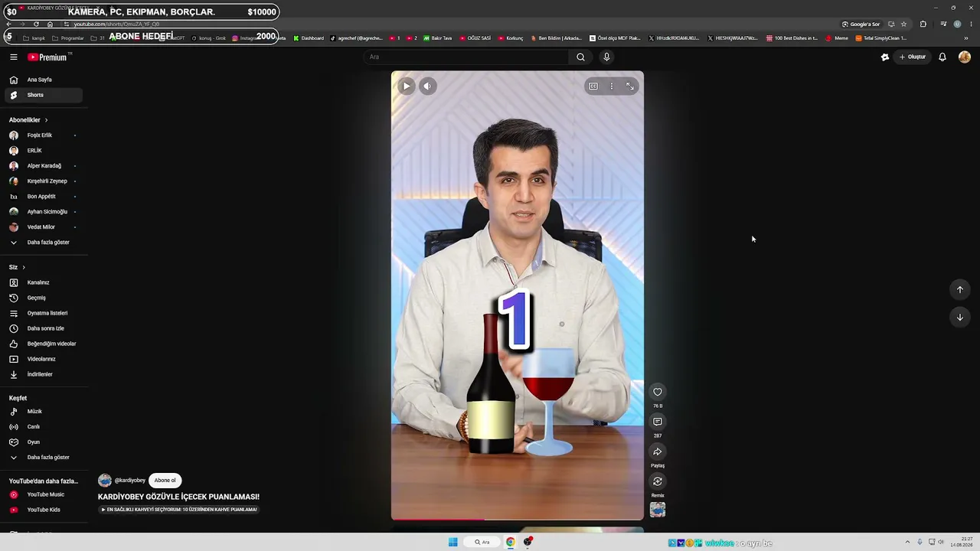This screenshot has height=551, width=980.
Task: Select Shorts in the sidebar
Action: [x=43, y=95]
